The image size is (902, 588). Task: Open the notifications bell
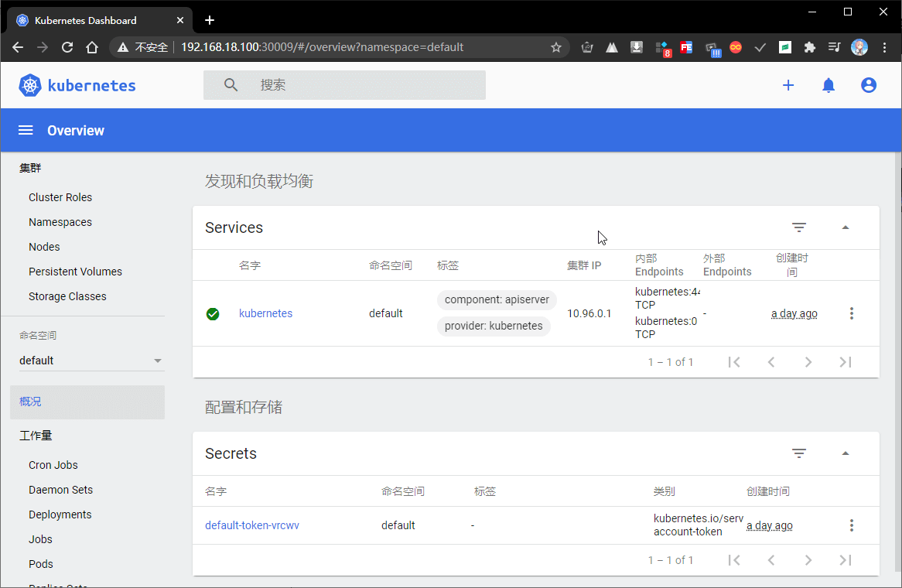point(829,85)
